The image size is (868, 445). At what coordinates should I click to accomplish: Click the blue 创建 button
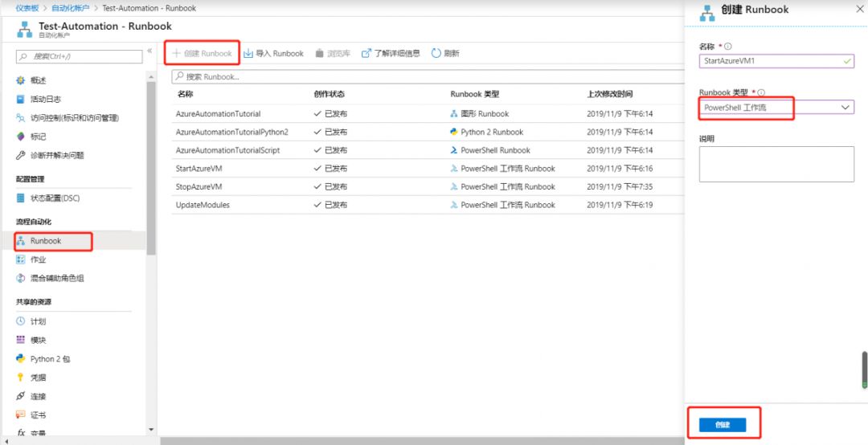click(723, 425)
